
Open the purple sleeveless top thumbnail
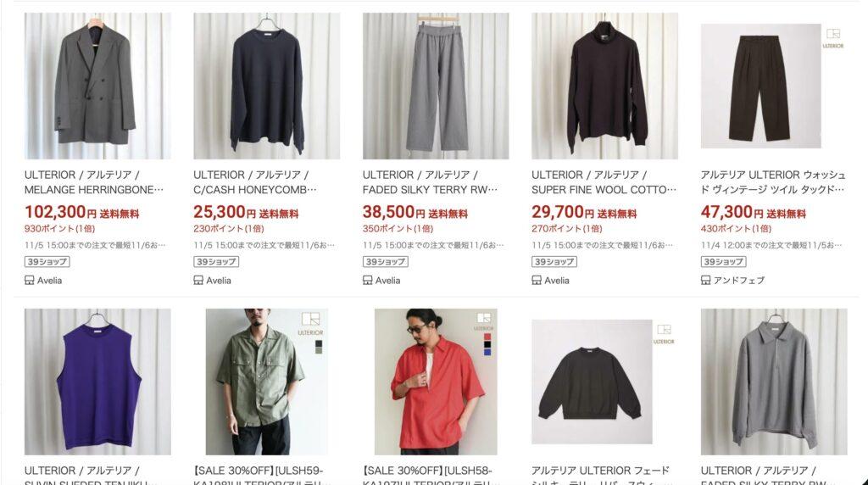(97, 382)
